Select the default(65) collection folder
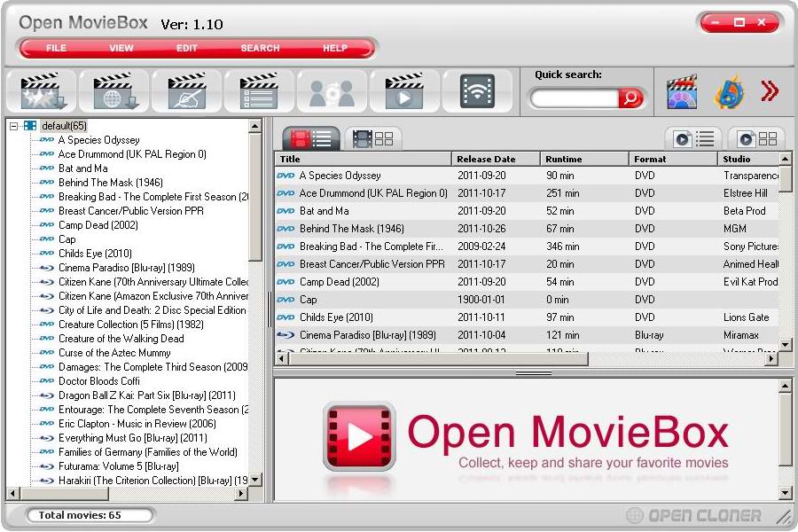Screen dimensions: 798x532 pyautogui.click(x=64, y=126)
